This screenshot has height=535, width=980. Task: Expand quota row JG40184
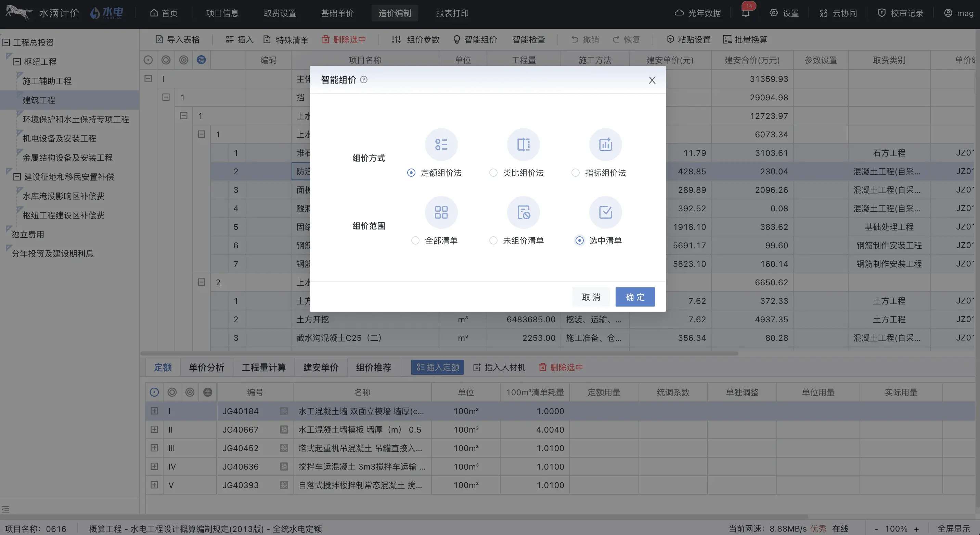[x=154, y=411]
